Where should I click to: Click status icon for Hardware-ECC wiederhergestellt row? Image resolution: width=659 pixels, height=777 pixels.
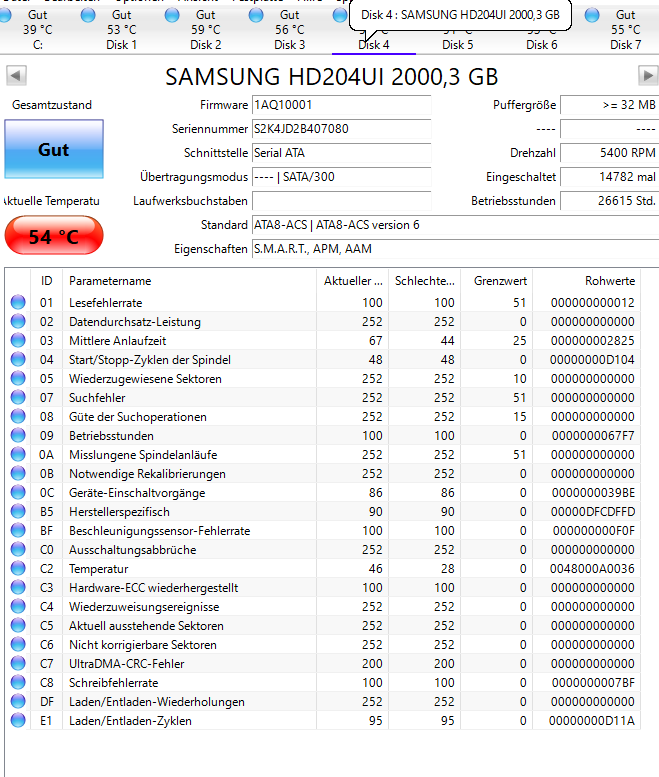pos(18,587)
